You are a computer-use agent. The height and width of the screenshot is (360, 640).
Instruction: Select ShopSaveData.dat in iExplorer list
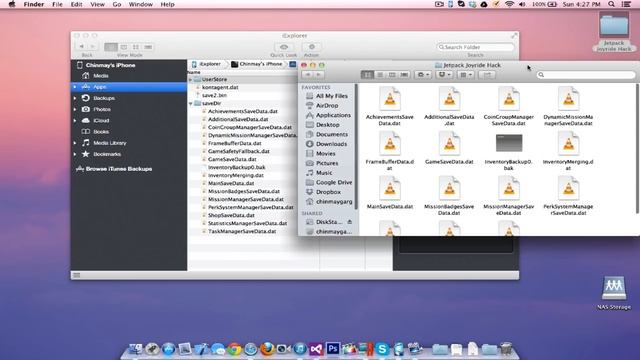[x=231, y=216]
